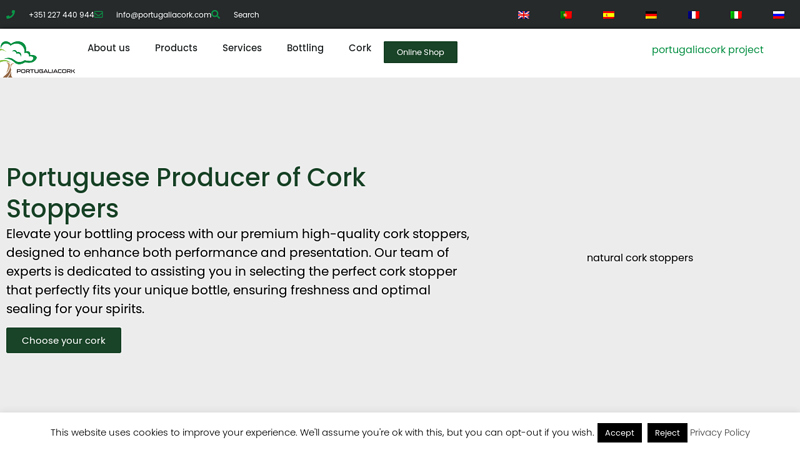Click the phone icon in top bar
Viewport: 800px width, 450px height.
pyautogui.click(x=11, y=15)
